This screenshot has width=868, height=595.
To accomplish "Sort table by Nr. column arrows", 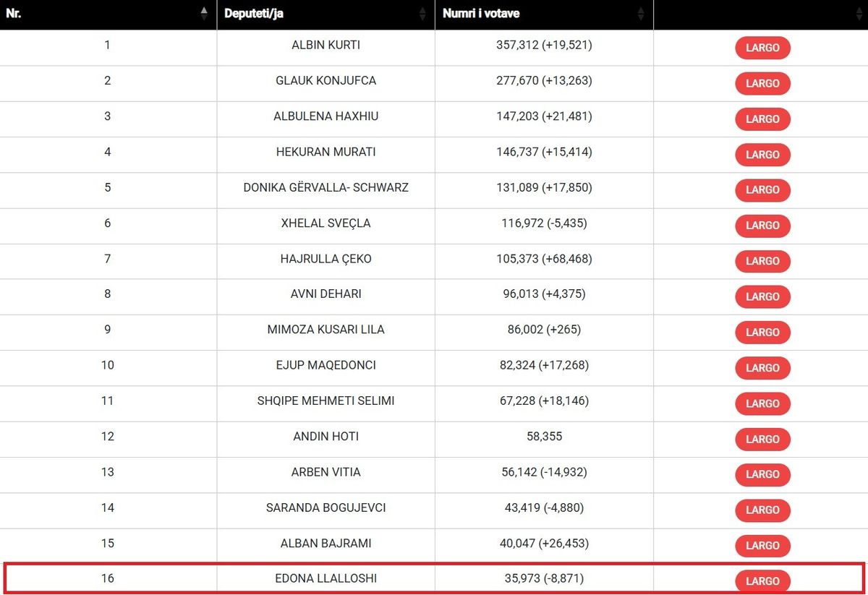I will pos(204,14).
